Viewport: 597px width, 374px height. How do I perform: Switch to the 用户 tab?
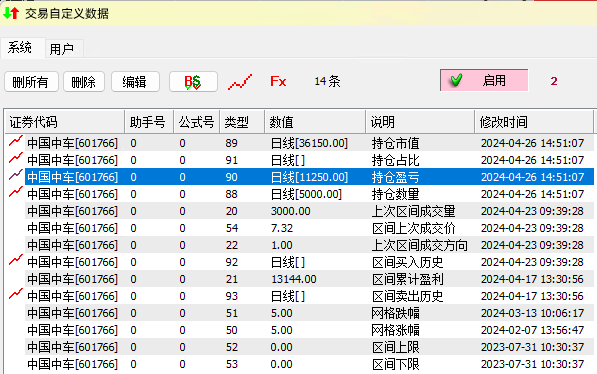(x=62, y=49)
